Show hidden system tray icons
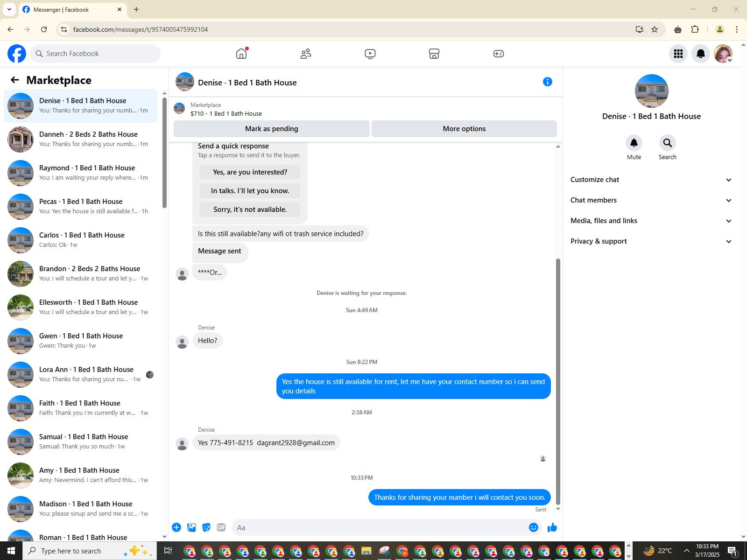The image size is (747, 560). pos(686,551)
